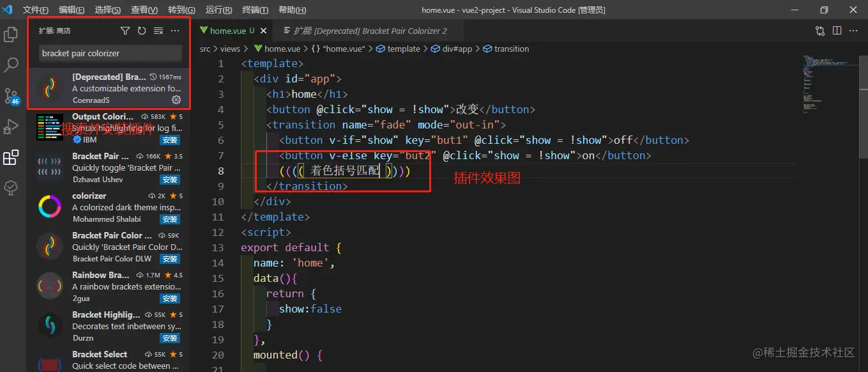The image size is (868, 372).
Task: Close the home.vue tab
Action: pyautogui.click(x=264, y=31)
